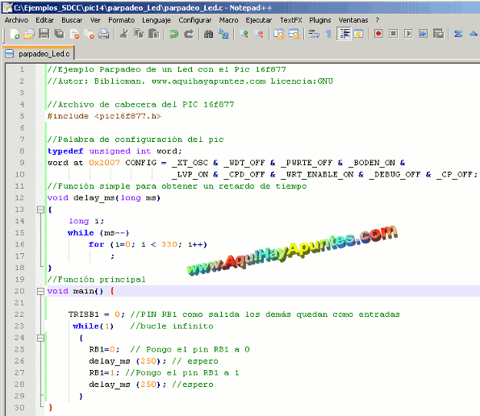
Task: Open the Macro menu
Action: [229, 20]
